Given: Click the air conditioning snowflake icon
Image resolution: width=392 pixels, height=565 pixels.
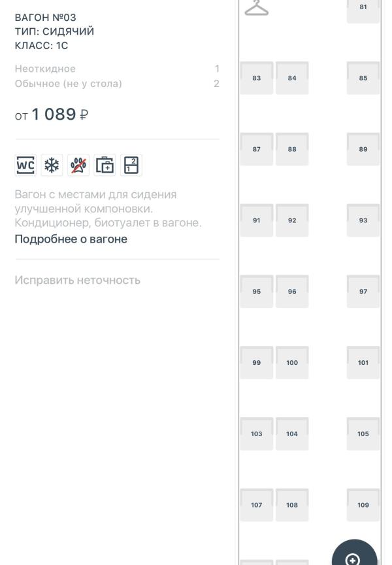Looking at the screenshot, I should click(51, 165).
